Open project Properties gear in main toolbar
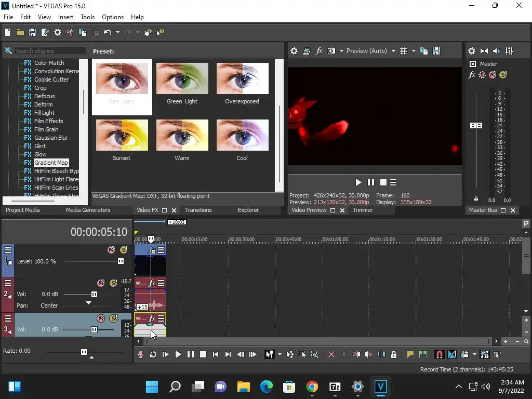Viewport: 532px width, 399px height. coord(58,32)
